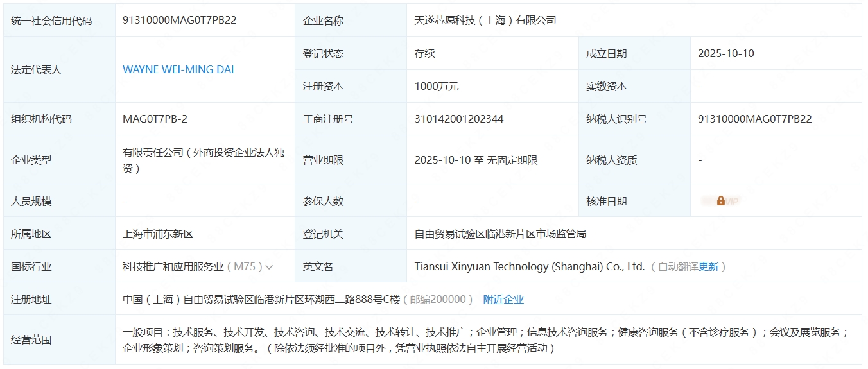Click the region value 上海市浦东新区
868x369 pixels.
[x=158, y=234]
